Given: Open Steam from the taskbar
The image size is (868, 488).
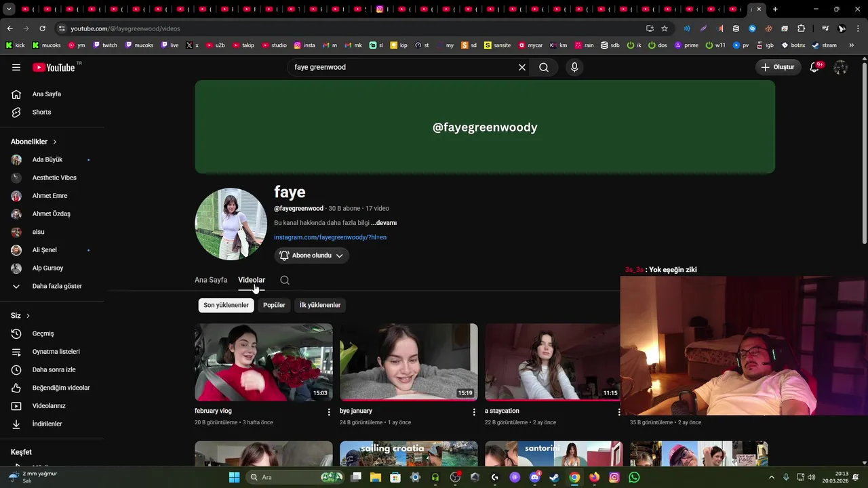Looking at the screenshot, I should [x=555, y=477].
